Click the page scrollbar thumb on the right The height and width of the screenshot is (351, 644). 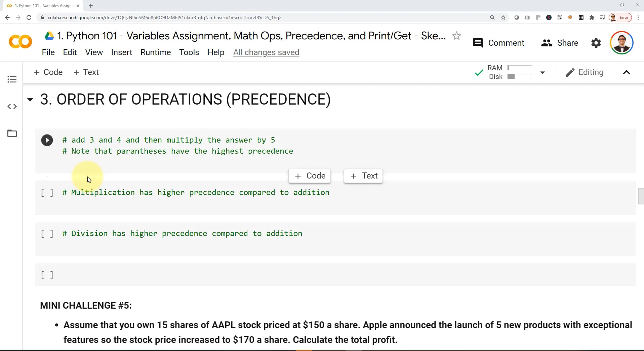coord(641,196)
